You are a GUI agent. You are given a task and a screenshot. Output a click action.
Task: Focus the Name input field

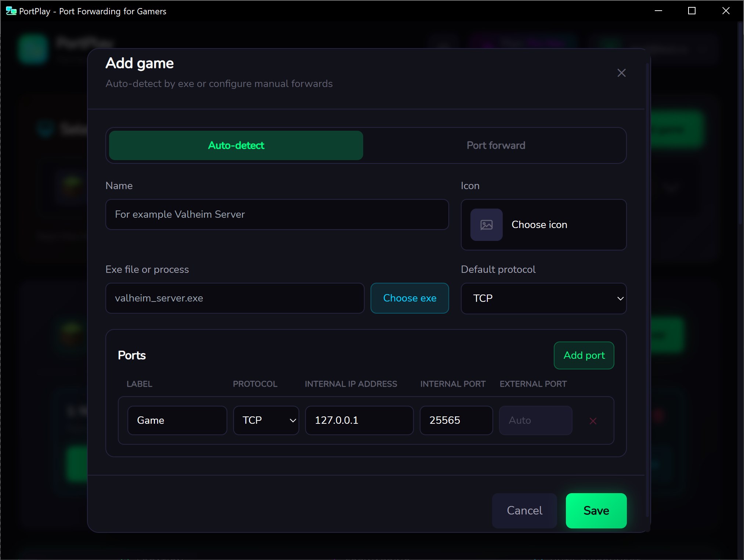coord(277,214)
